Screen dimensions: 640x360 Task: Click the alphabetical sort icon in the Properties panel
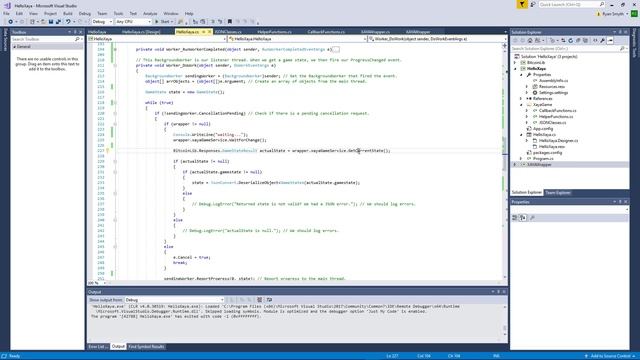523,218
